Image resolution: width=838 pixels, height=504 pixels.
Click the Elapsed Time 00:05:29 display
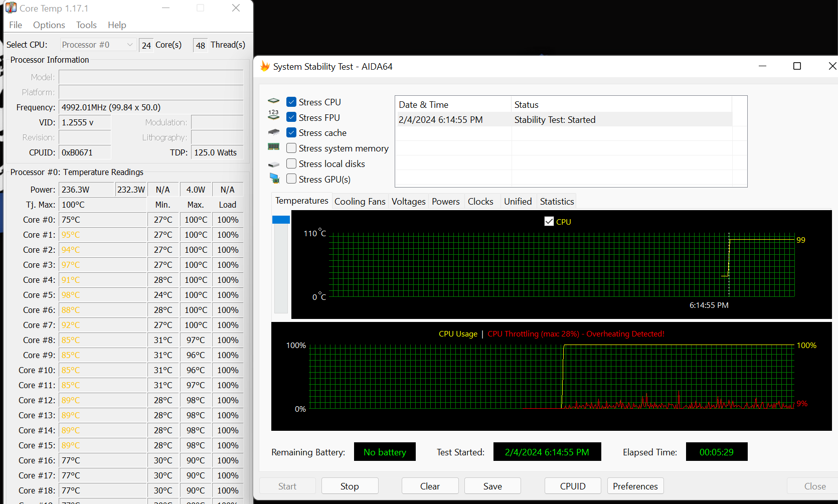tap(717, 452)
